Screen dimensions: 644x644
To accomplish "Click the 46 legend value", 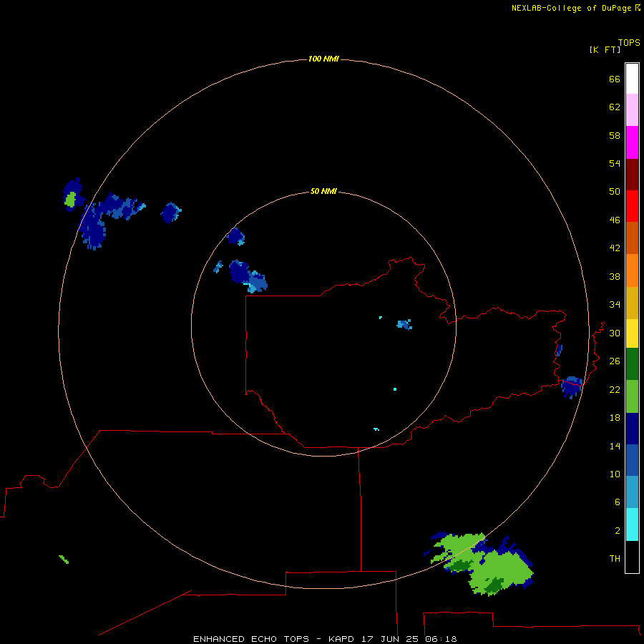I will (615, 220).
